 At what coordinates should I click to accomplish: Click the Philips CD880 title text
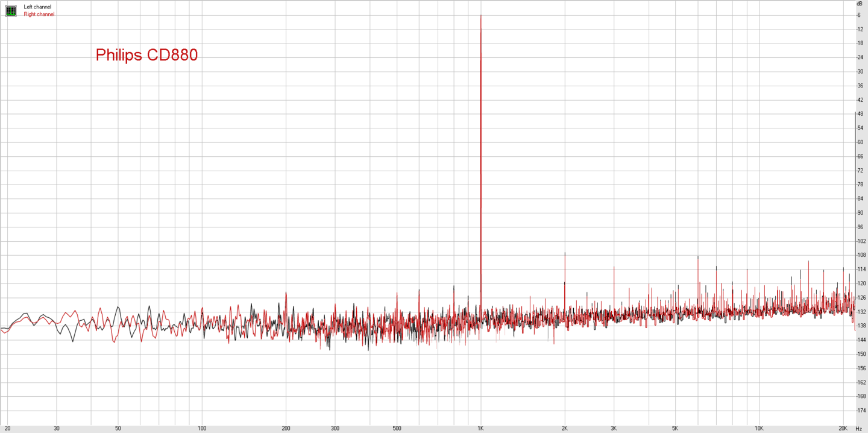click(x=146, y=55)
